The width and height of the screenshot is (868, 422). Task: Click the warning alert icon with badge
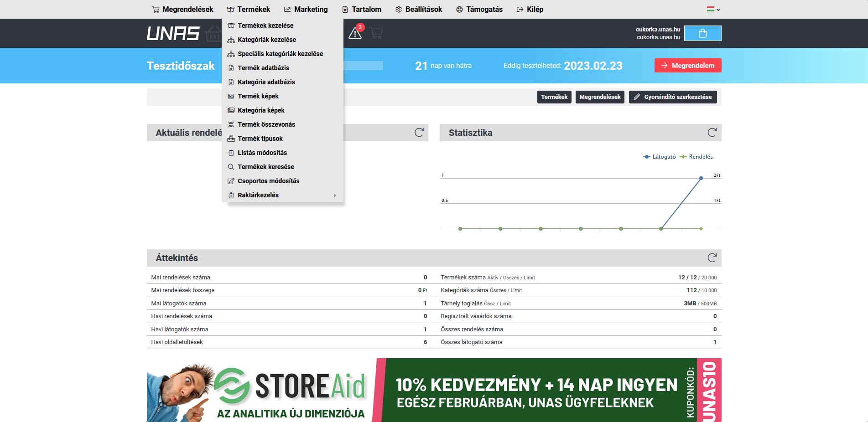(355, 33)
